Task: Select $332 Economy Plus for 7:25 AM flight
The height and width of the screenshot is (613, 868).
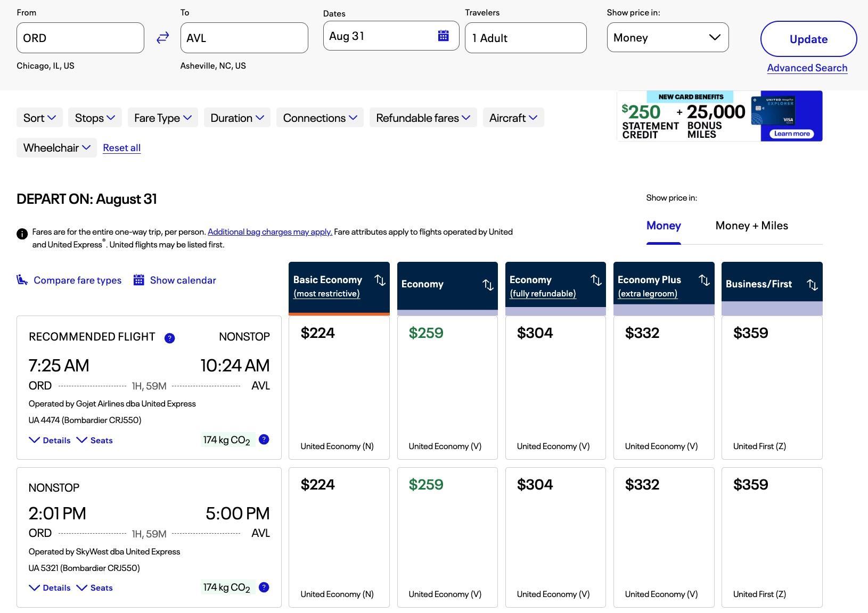Action: coord(664,388)
